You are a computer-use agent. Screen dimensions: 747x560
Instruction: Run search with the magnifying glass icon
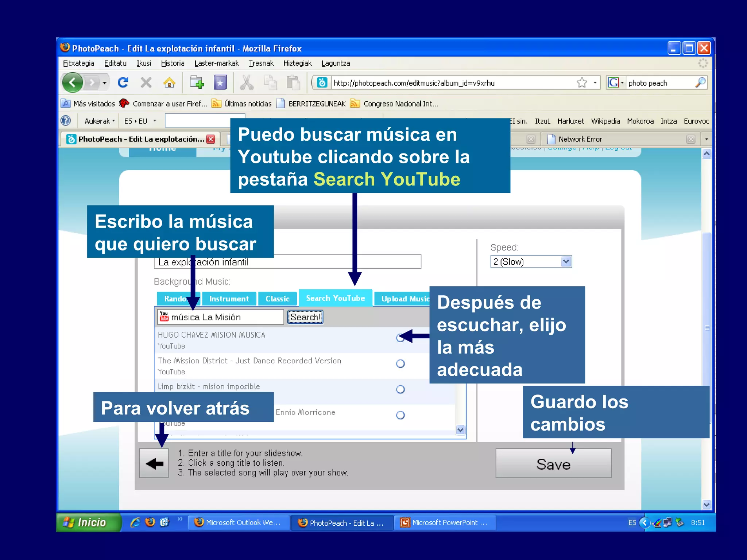tap(700, 83)
